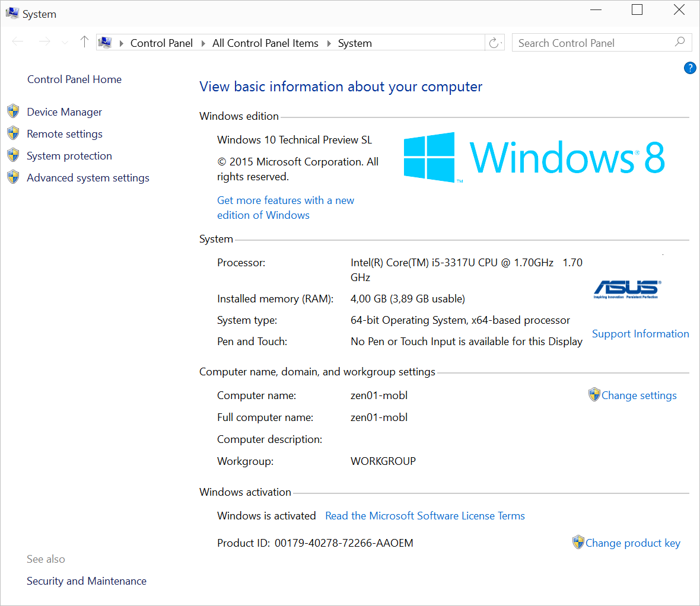The height and width of the screenshot is (606, 700).
Task: Open Change product key
Action: [x=632, y=543]
